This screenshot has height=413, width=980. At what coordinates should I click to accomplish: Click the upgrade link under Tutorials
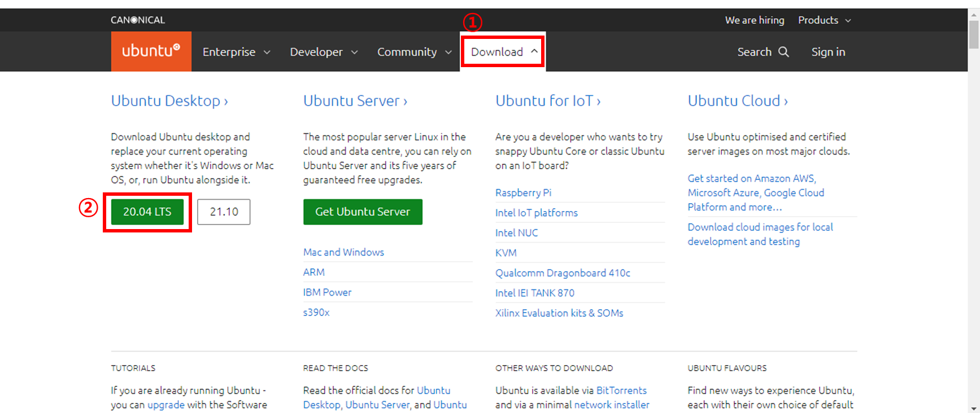click(166, 405)
